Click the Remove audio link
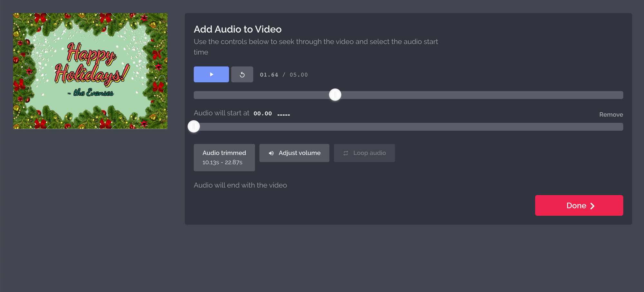The image size is (644, 292). [611, 115]
